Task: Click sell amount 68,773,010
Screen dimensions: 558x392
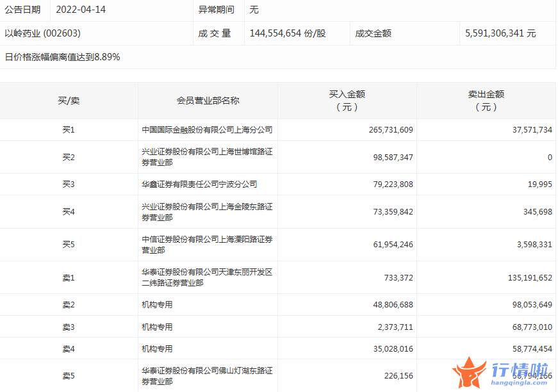Action: coord(532,327)
